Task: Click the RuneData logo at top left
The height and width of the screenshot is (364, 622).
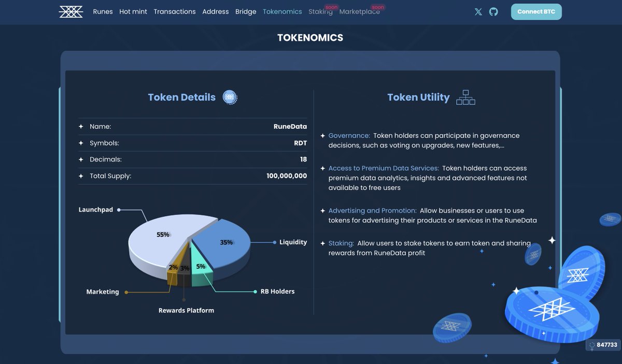Action: click(70, 11)
